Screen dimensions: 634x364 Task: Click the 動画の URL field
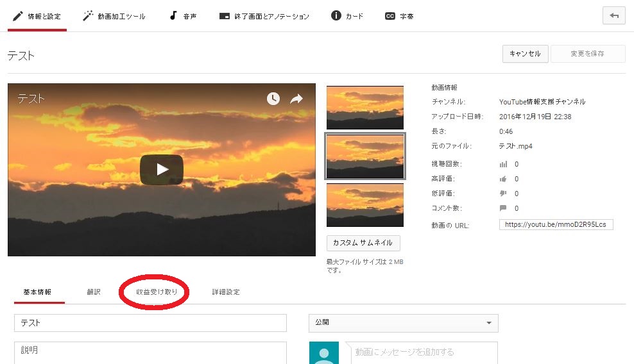[556, 225]
